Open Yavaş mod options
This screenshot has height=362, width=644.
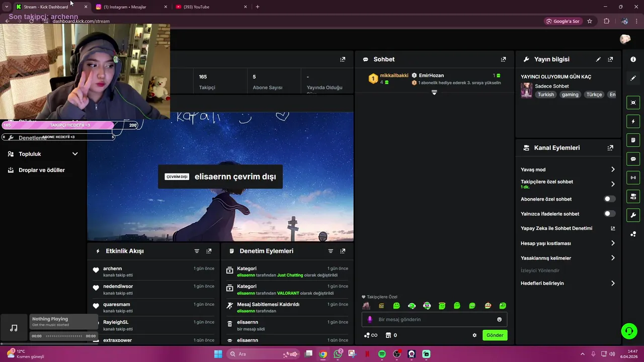tap(568, 169)
